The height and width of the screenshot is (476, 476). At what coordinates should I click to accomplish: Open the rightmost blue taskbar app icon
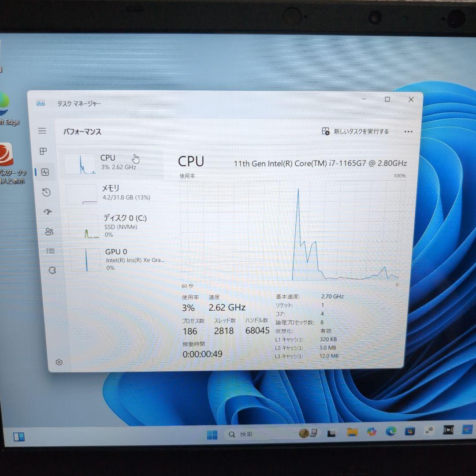[467, 429]
